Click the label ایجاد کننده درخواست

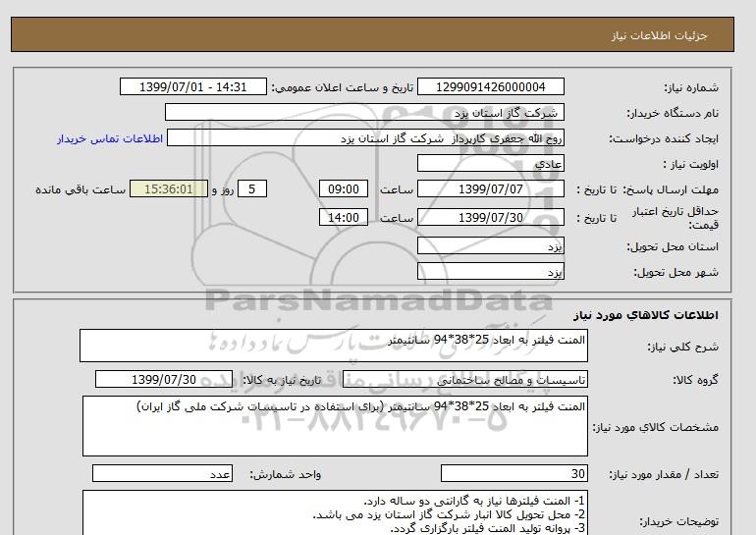664,138
